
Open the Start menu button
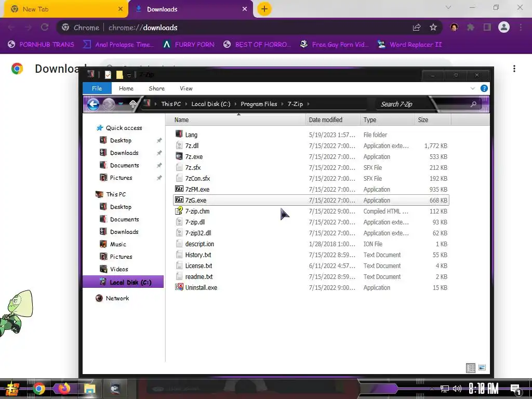(x=12, y=389)
